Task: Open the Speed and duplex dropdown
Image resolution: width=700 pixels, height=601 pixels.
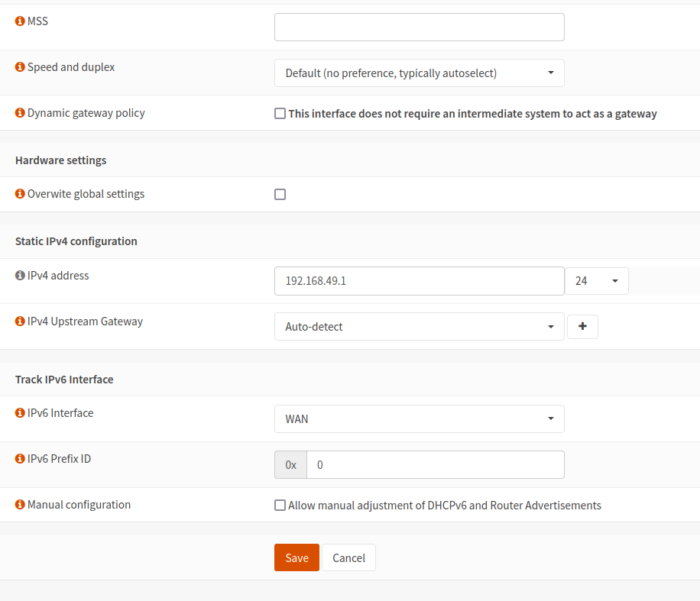Action: click(419, 73)
